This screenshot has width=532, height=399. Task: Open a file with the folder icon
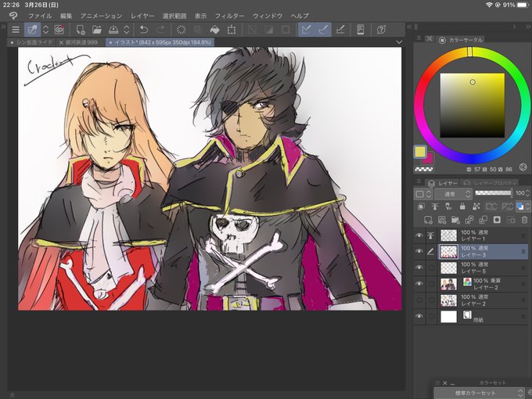click(x=97, y=30)
